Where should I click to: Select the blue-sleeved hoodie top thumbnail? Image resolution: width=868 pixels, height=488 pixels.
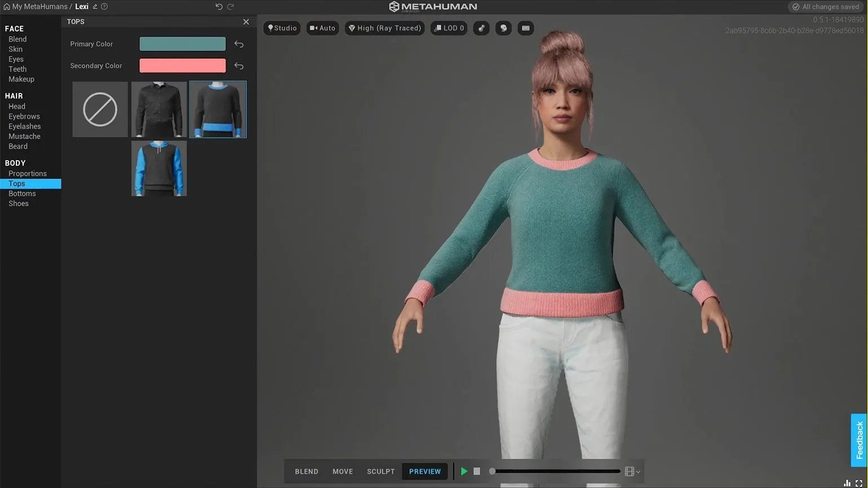159,168
